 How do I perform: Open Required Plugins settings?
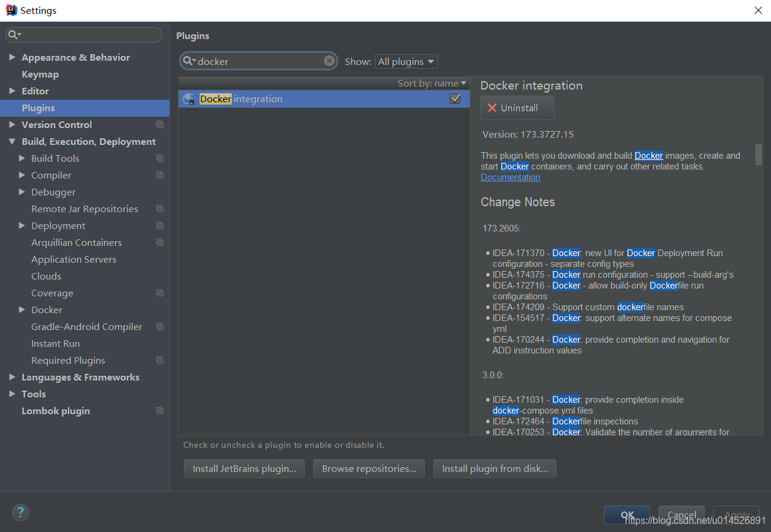(x=68, y=360)
